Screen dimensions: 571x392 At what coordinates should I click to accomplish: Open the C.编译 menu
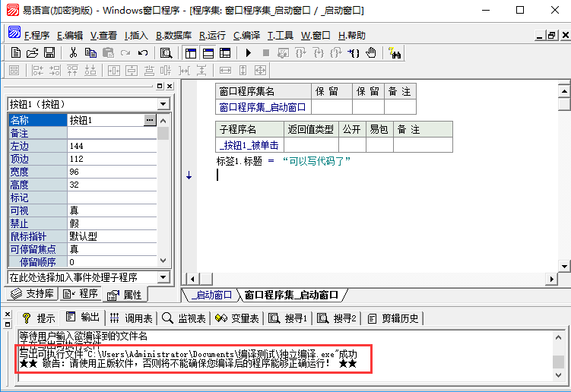(x=246, y=35)
